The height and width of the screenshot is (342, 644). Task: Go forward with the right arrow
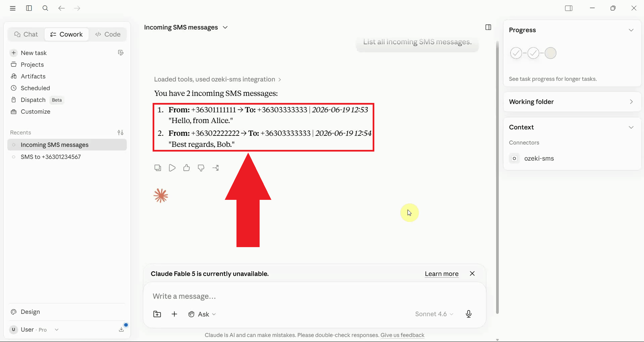point(77,8)
